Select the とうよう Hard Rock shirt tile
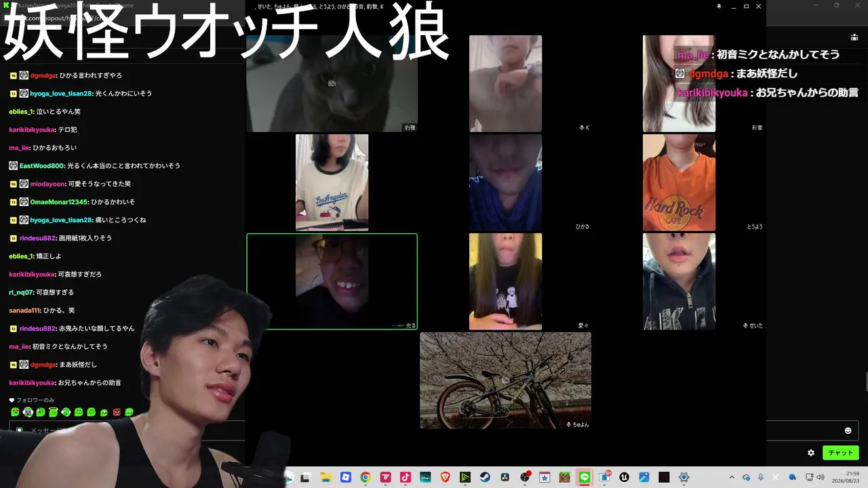The height and width of the screenshot is (488, 868). pyautogui.click(x=679, y=182)
